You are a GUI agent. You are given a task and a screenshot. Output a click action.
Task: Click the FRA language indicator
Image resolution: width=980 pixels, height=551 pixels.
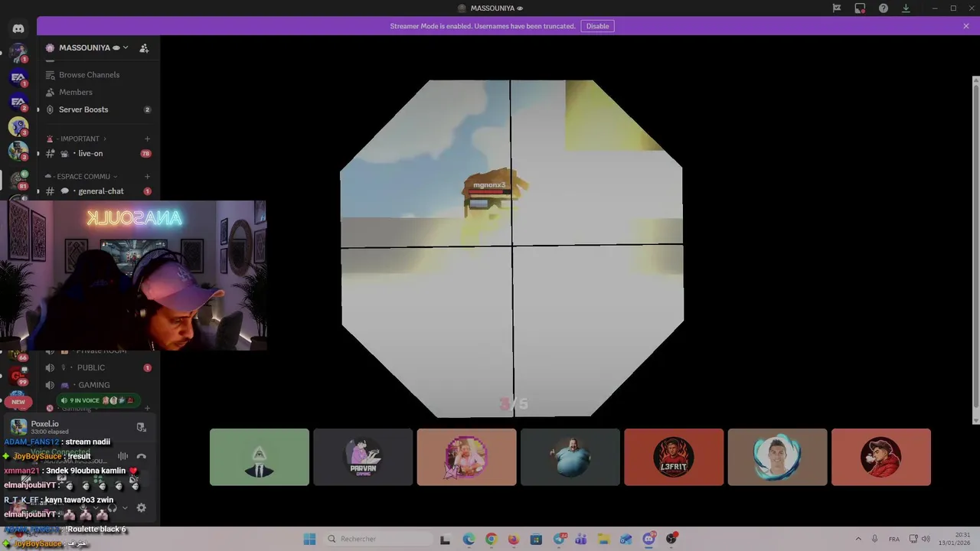pyautogui.click(x=894, y=539)
